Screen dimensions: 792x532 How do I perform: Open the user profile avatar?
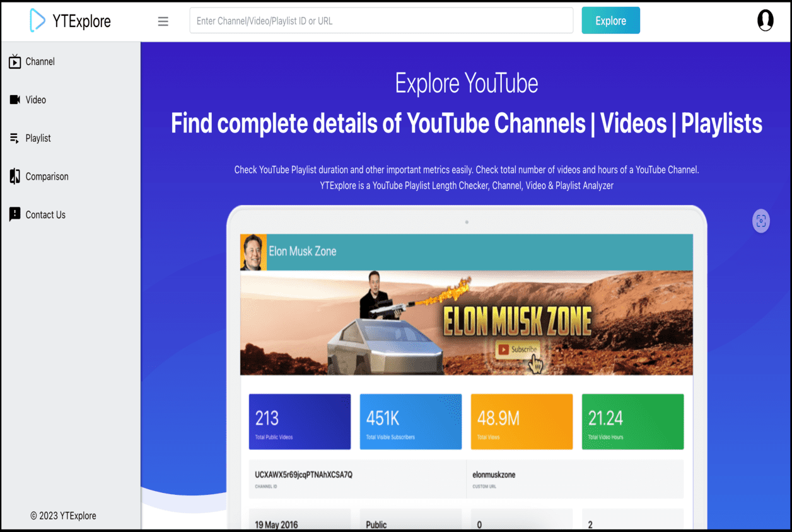click(765, 20)
